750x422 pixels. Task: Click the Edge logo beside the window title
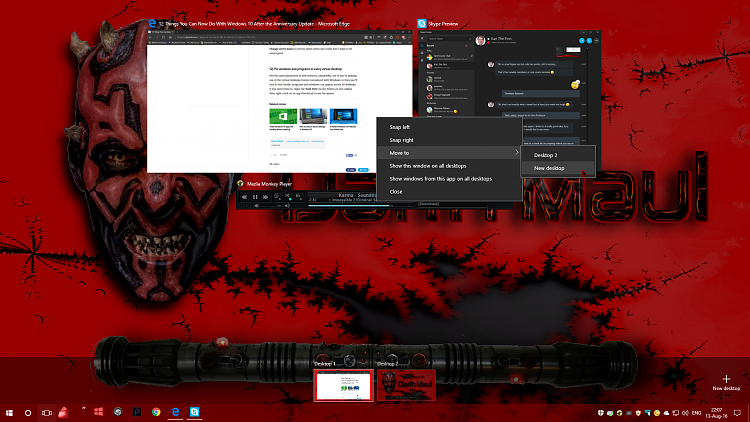coord(152,23)
